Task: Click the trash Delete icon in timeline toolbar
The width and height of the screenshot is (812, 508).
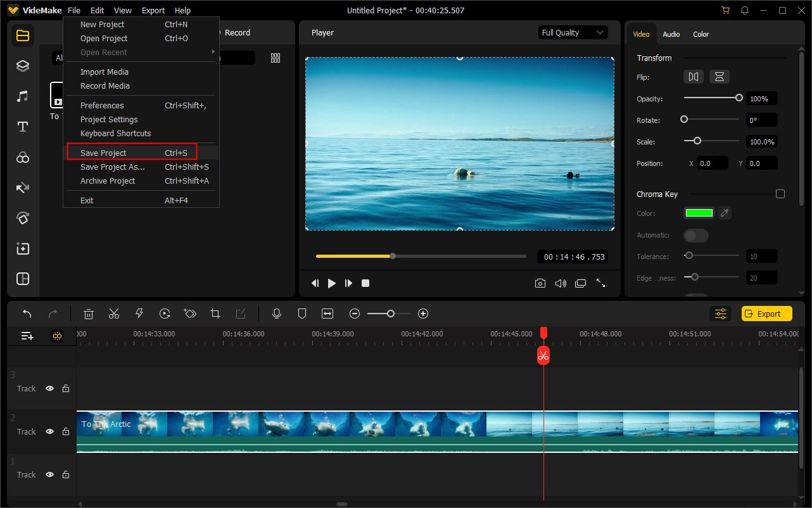Action: (89, 314)
